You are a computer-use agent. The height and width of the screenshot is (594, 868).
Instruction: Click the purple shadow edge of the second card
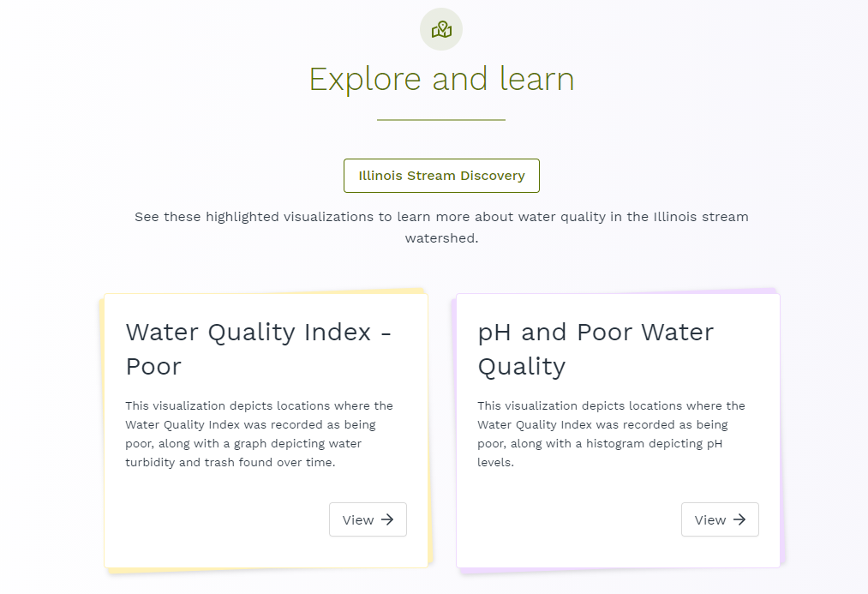pyautogui.click(x=783, y=429)
